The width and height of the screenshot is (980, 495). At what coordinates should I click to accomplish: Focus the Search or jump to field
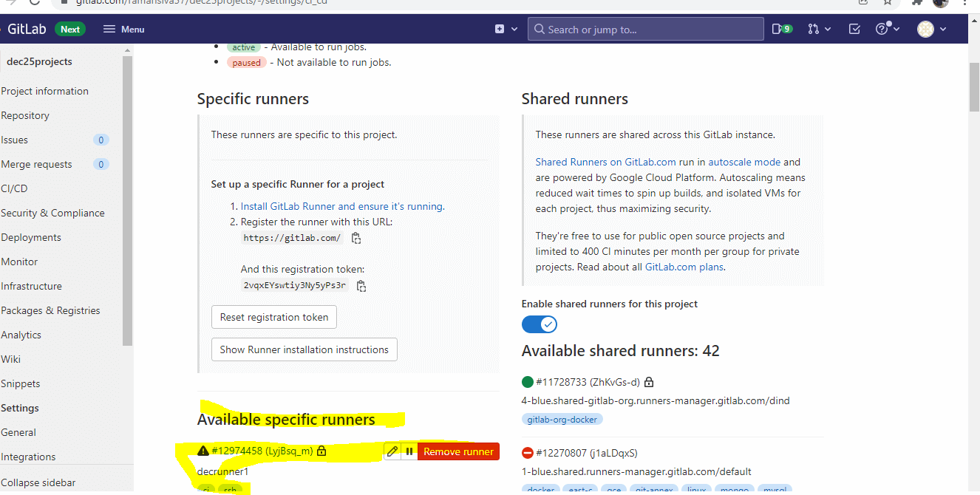(646, 30)
